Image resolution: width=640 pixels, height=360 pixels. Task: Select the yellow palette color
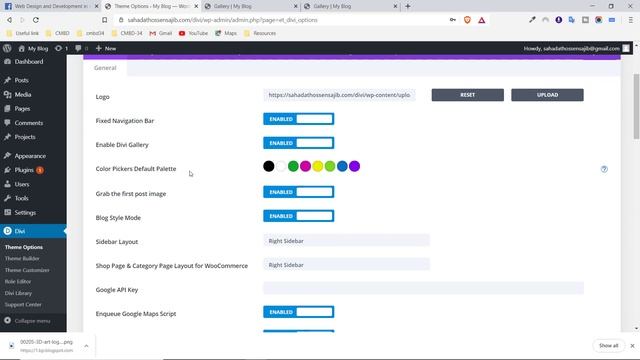[x=318, y=166]
